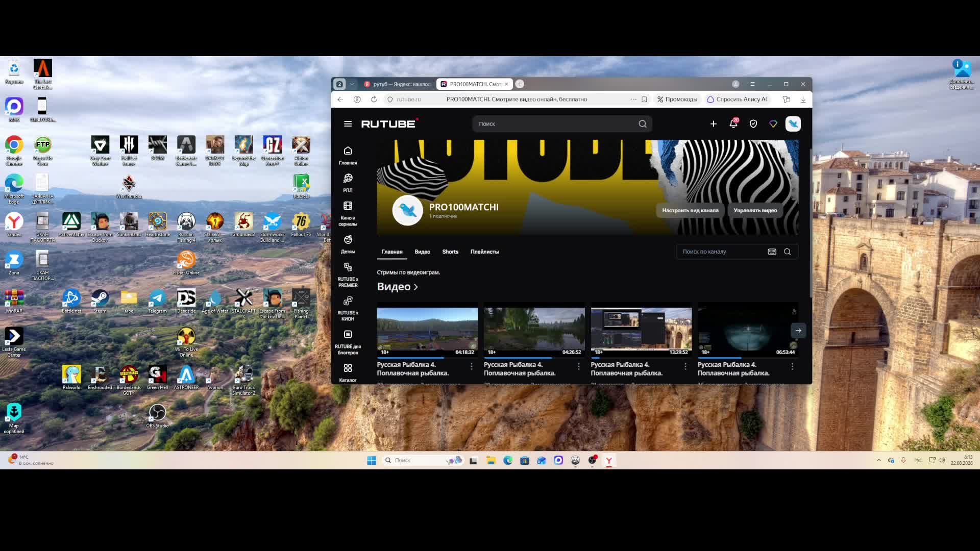
Task: Open options menu for second video card
Action: click(579, 366)
